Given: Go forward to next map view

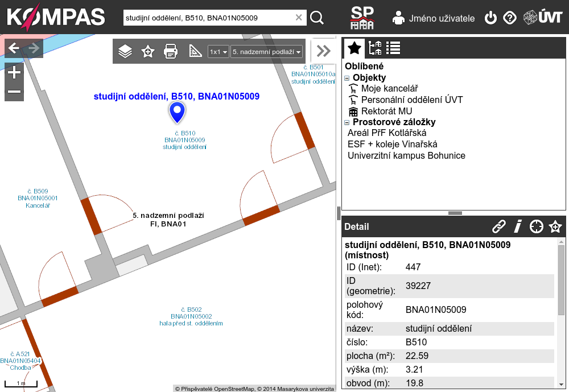Looking at the screenshot, I should tap(34, 48).
